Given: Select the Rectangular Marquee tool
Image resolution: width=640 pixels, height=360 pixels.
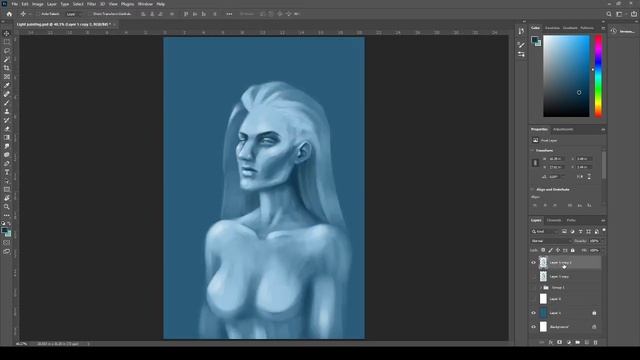Looking at the screenshot, I should pos(7,42).
